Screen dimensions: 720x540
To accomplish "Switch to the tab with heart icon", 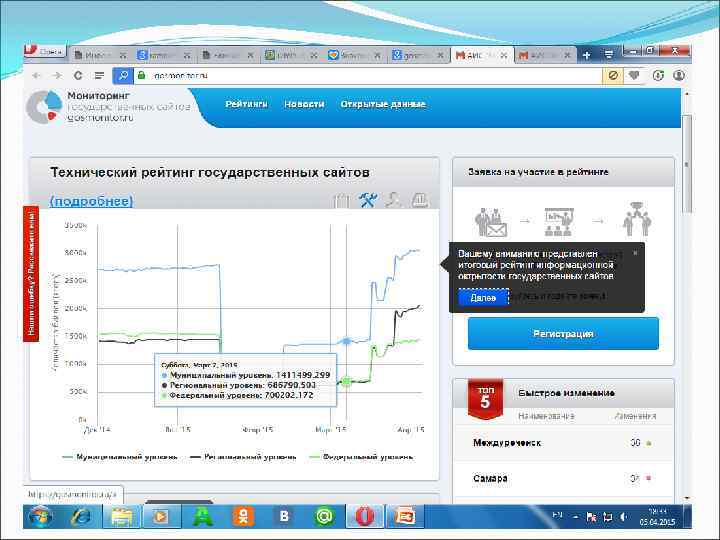I will (354, 55).
